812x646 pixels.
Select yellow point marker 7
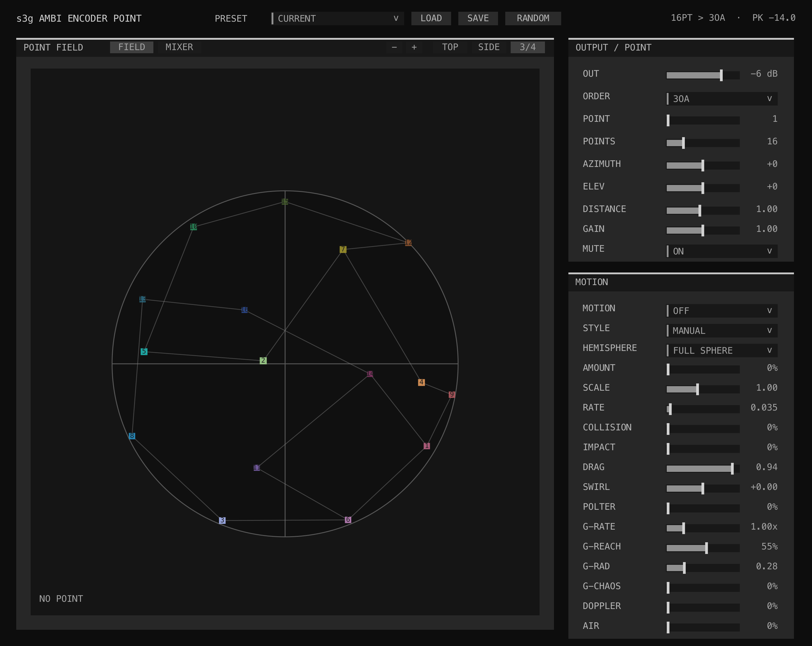click(343, 249)
